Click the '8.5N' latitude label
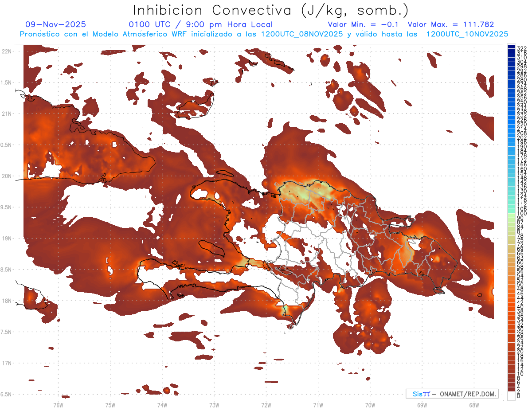 click(x=7, y=270)
